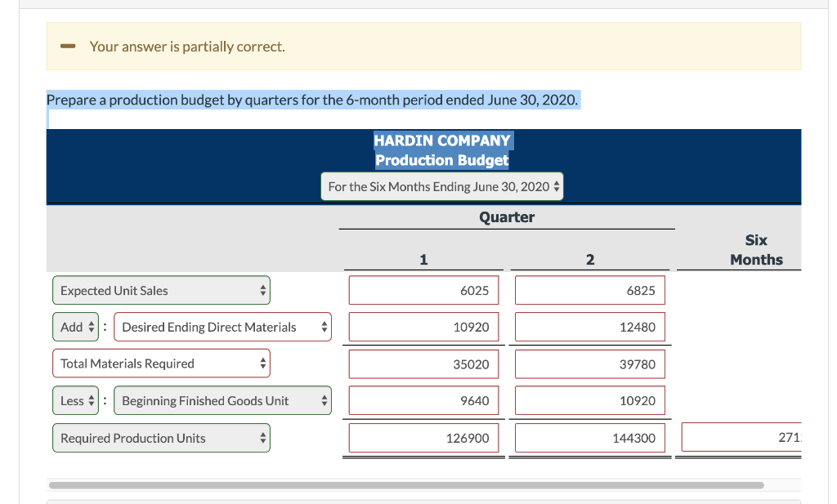
Task: Click the Quarter 2 field containing 12480
Action: 590,327
